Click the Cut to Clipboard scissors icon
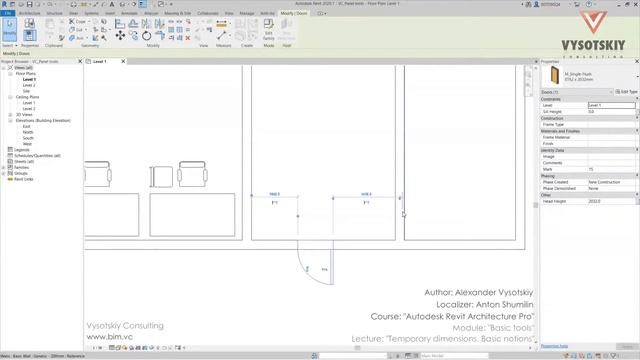 pyautogui.click(x=62, y=22)
